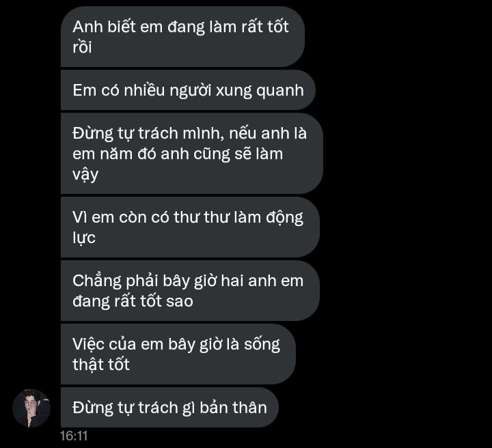Click the word 'Chẳng' in fifth message
The image size is (492, 448).
pos(96,281)
